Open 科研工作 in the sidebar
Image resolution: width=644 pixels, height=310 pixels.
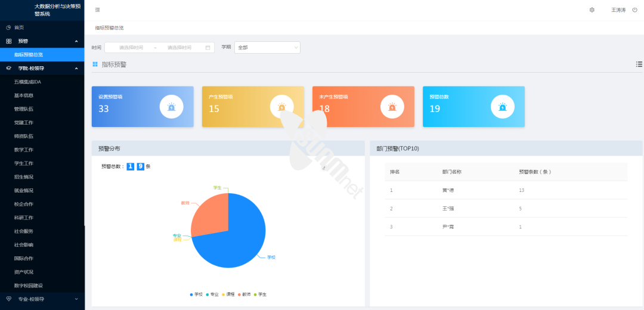point(24,218)
